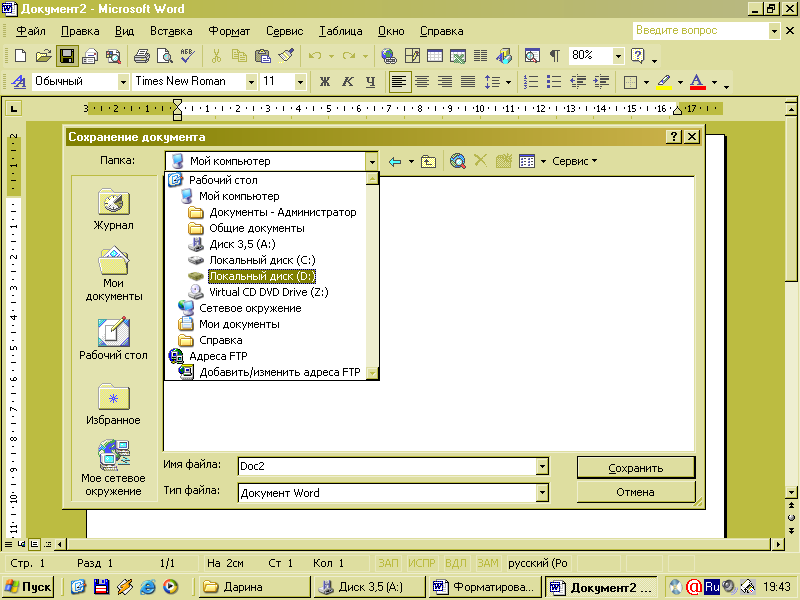Click the Cut scissors icon
Screen dimensions: 800x600
pos(216,55)
